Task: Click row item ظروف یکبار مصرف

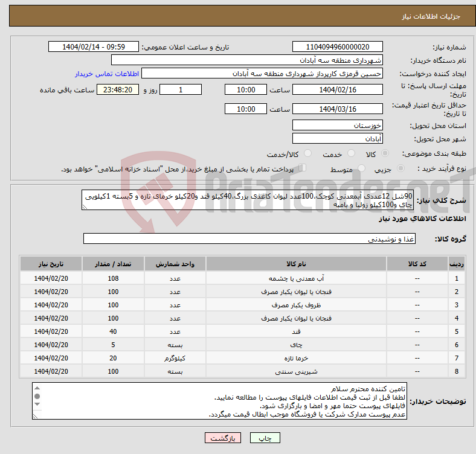Action: [x=296, y=305]
